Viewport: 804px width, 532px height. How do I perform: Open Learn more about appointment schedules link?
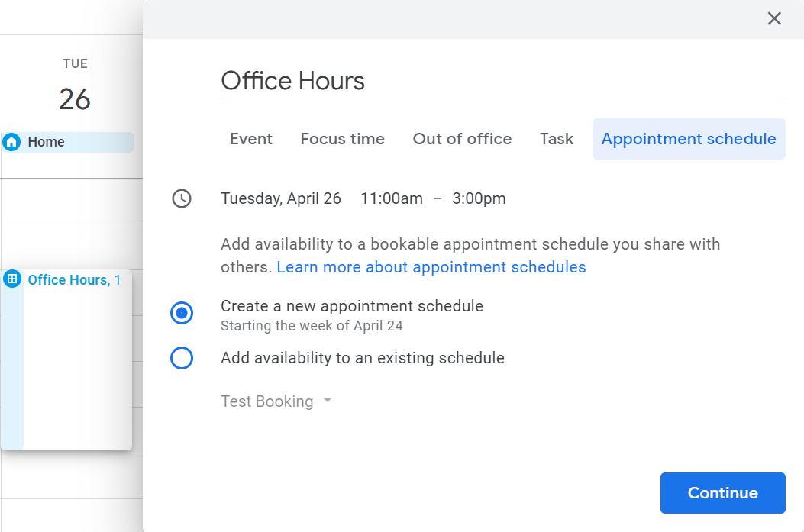[x=431, y=267]
